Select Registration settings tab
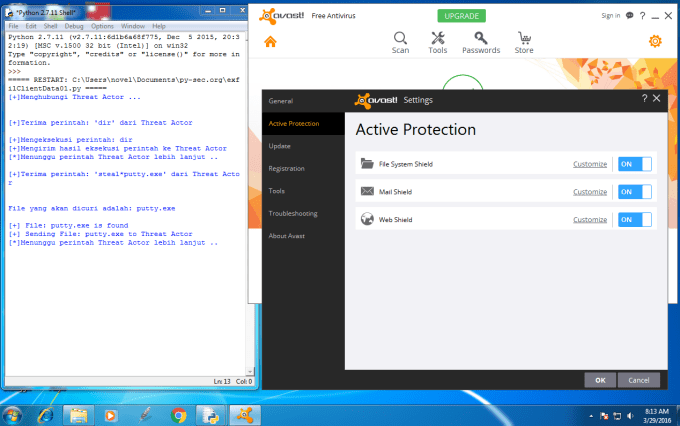680x426 pixels. tap(303, 168)
